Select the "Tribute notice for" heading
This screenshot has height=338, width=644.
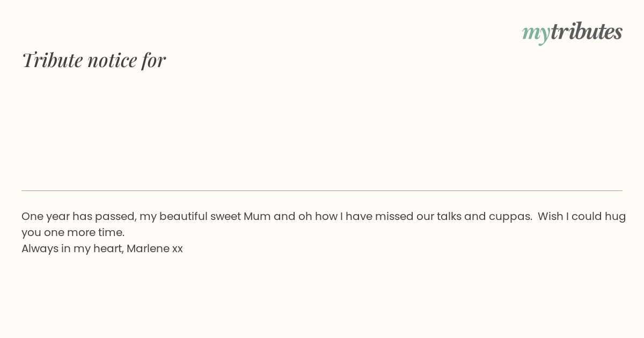[x=93, y=60]
